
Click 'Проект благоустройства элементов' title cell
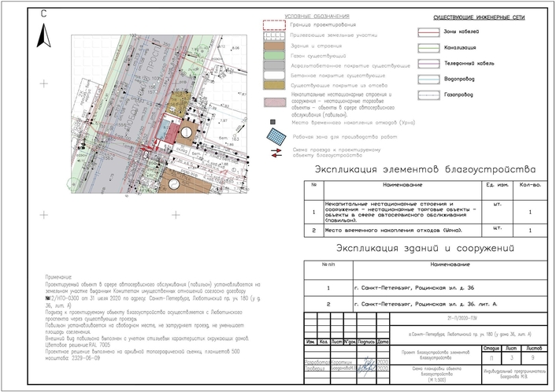(x=436, y=355)
